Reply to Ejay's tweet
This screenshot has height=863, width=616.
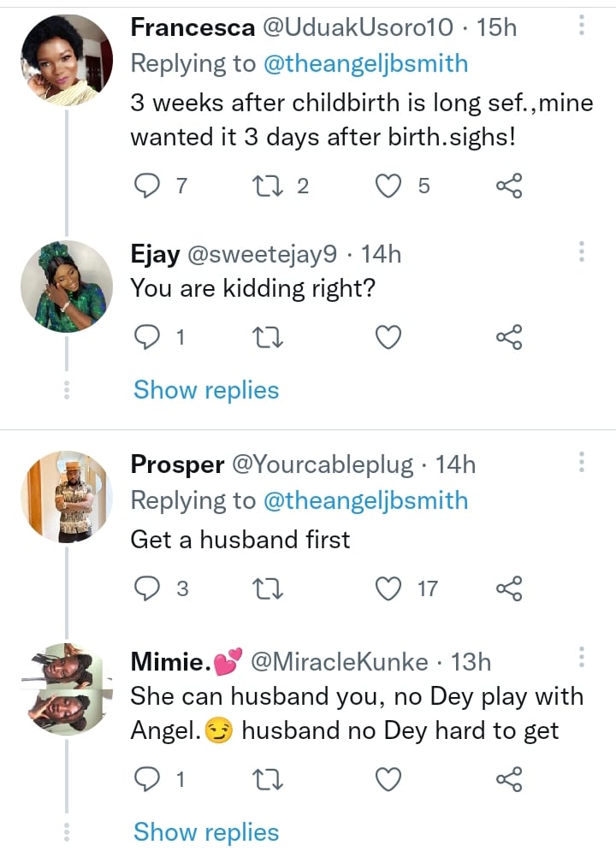coord(149,339)
